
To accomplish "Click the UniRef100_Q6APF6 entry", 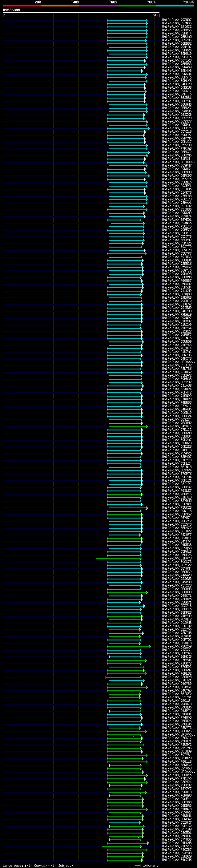I will tap(176, 494).
